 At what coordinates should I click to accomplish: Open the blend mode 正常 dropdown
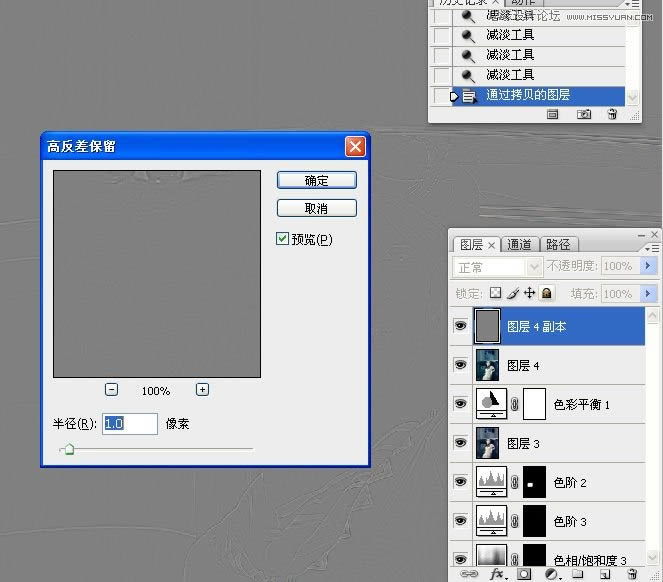tap(498, 267)
